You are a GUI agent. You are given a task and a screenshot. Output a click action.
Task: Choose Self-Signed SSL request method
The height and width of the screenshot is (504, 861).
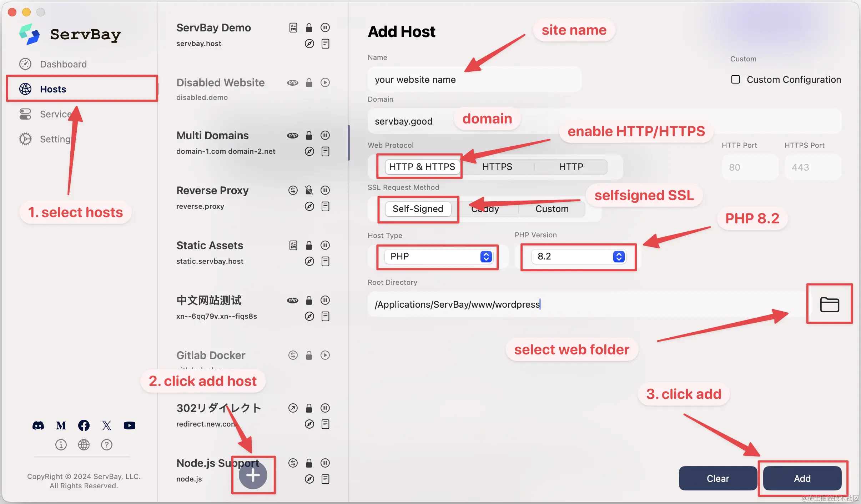coord(418,209)
